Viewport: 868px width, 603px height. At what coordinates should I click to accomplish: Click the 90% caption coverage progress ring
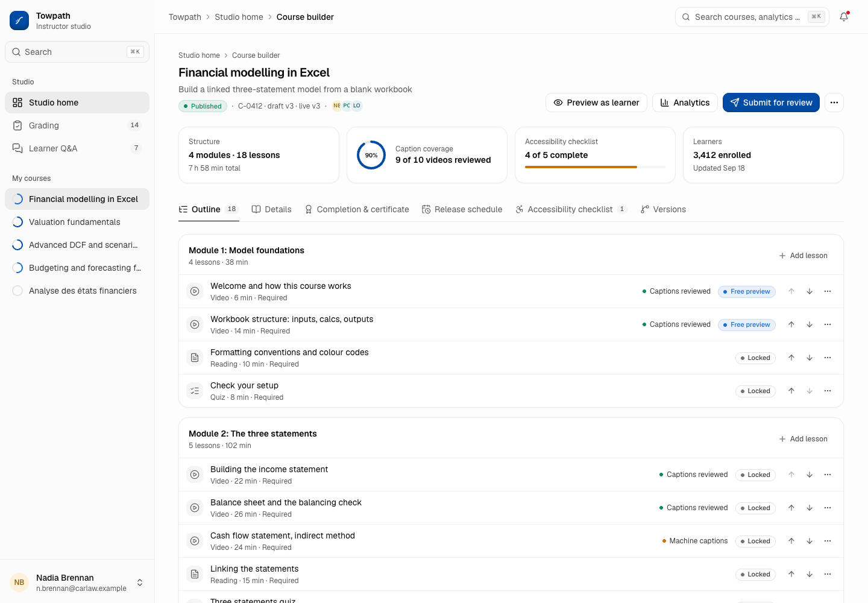coord(371,155)
